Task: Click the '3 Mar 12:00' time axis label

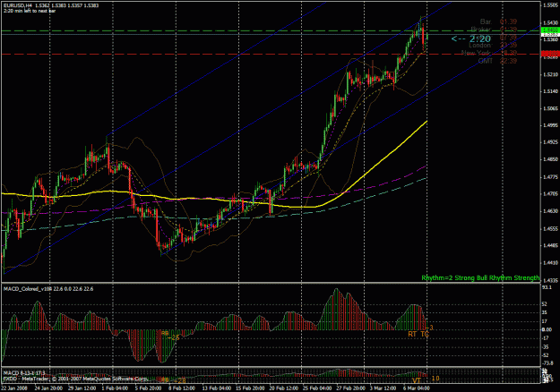Action: pos(383,388)
